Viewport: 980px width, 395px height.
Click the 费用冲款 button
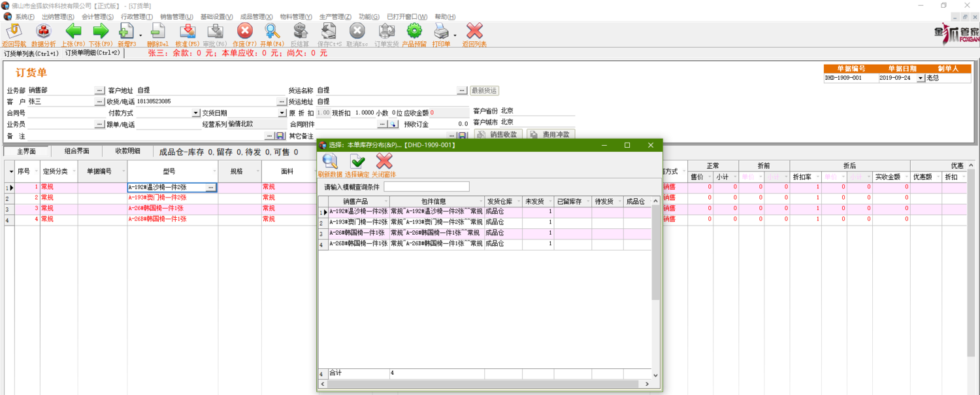click(551, 135)
